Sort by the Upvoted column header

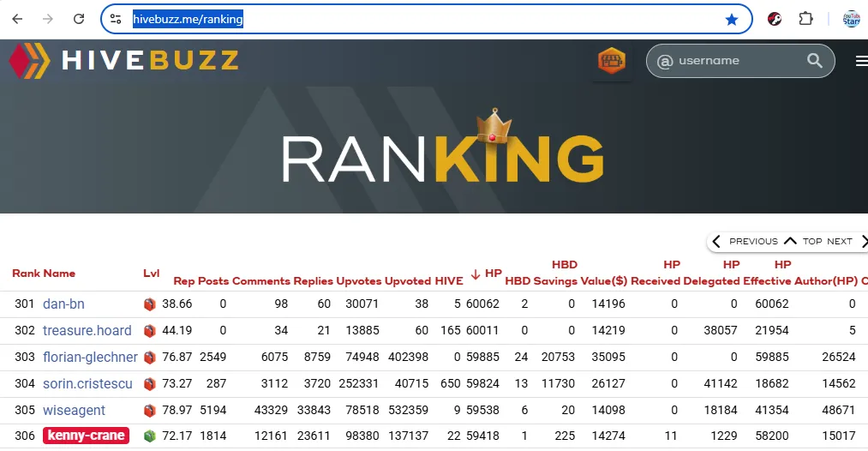(408, 281)
